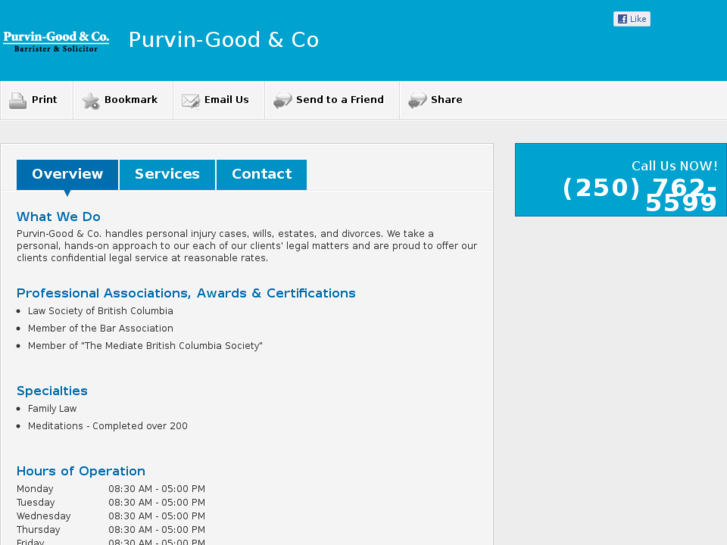This screenshot has height=545, width=727.
Task: Click the Send to a Friend speech bubble icon
Action: tap(282, 100)
